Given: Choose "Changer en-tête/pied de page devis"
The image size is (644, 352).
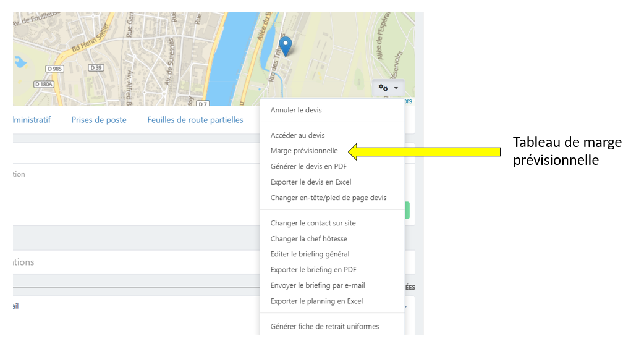Looking at the screenshot, I should click(328, 198).
